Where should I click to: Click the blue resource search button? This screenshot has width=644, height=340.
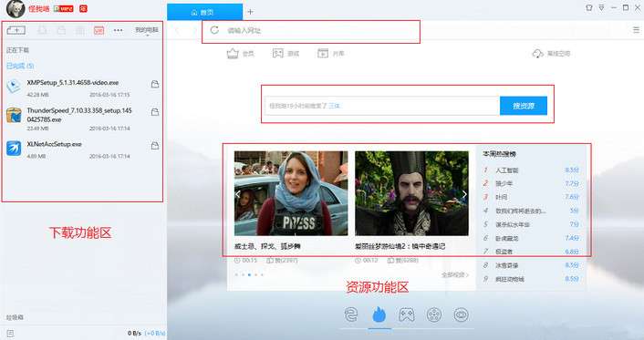click(524, 106)
